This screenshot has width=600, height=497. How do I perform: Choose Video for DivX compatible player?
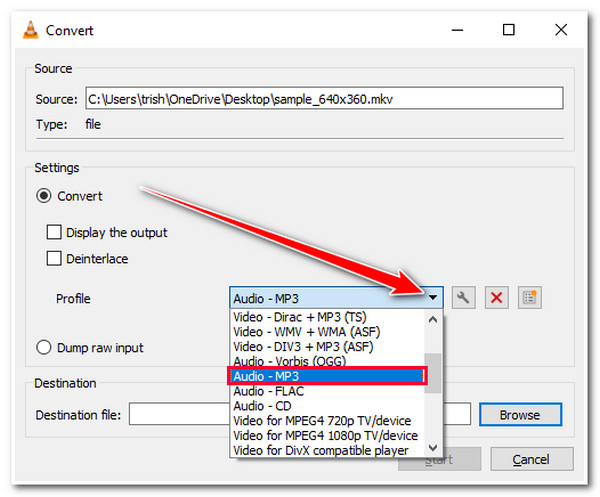(327, 450)
